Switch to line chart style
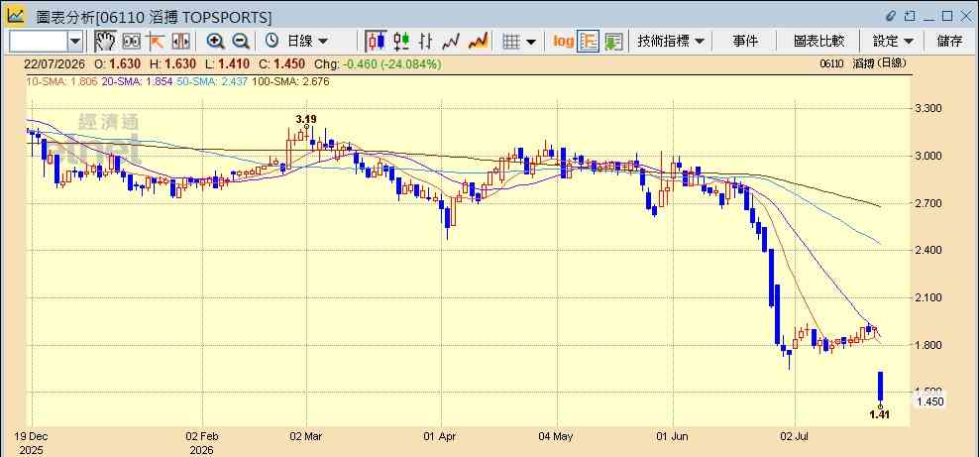This screenshot has width=980, height=457. [451, 42]
